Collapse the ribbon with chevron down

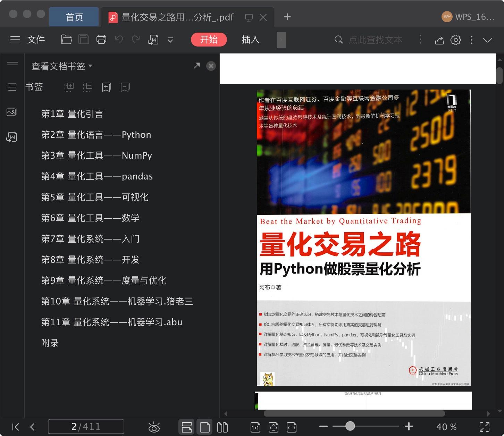click(488, 40)
